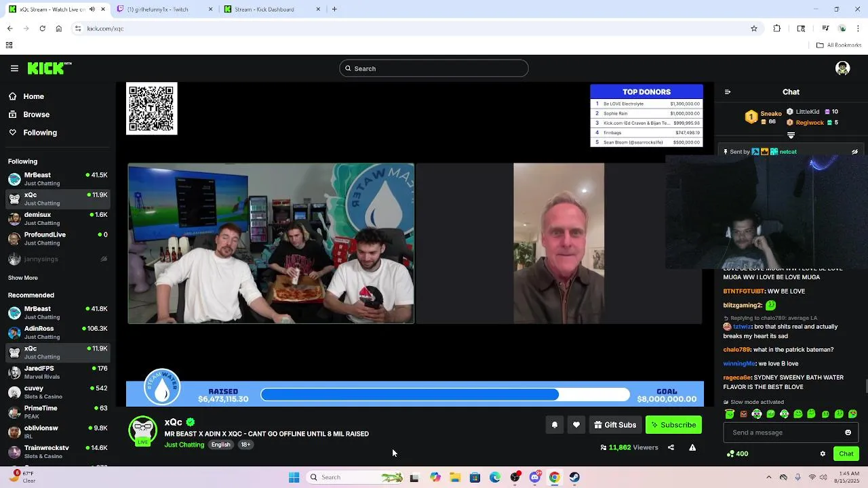
Task: Share the stream
Action: pos(671,447)
